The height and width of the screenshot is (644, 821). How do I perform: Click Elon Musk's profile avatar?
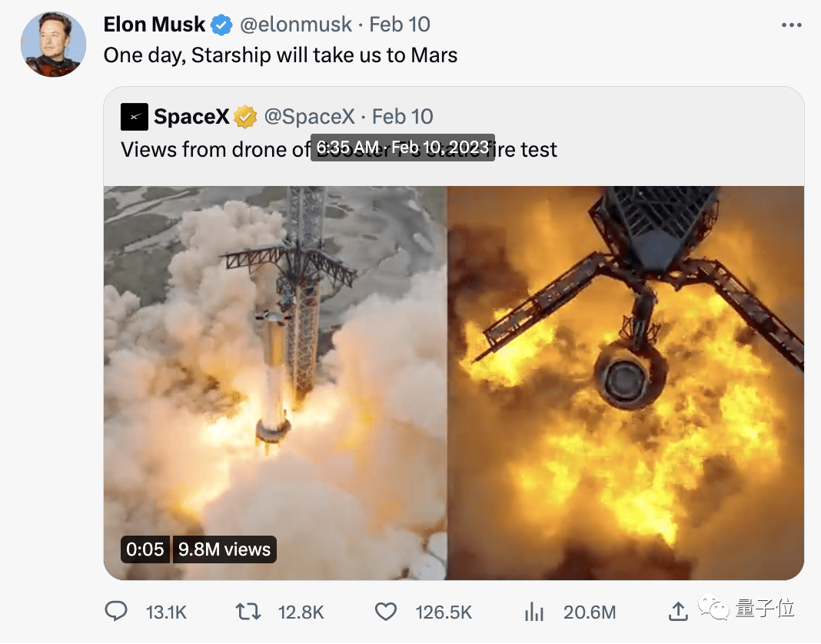point(53,45)
